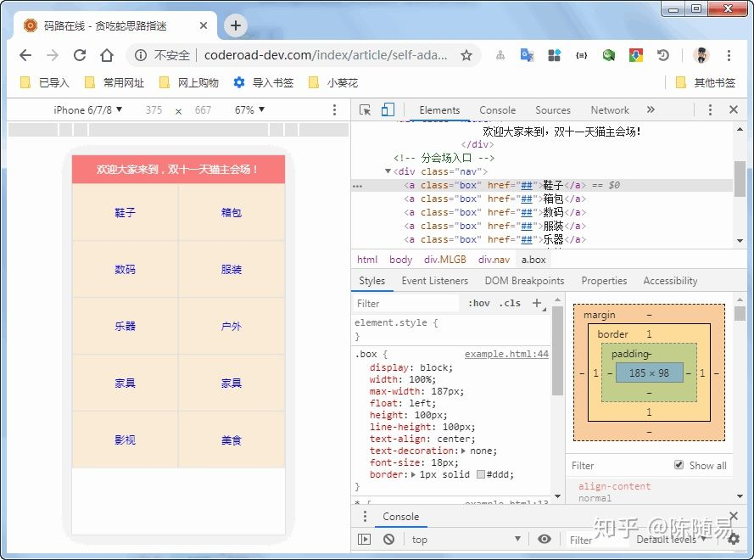Click the home button in browser toolbar
Image resolution: width=754 pixels, height=560 pixels.
pos(107,55)
